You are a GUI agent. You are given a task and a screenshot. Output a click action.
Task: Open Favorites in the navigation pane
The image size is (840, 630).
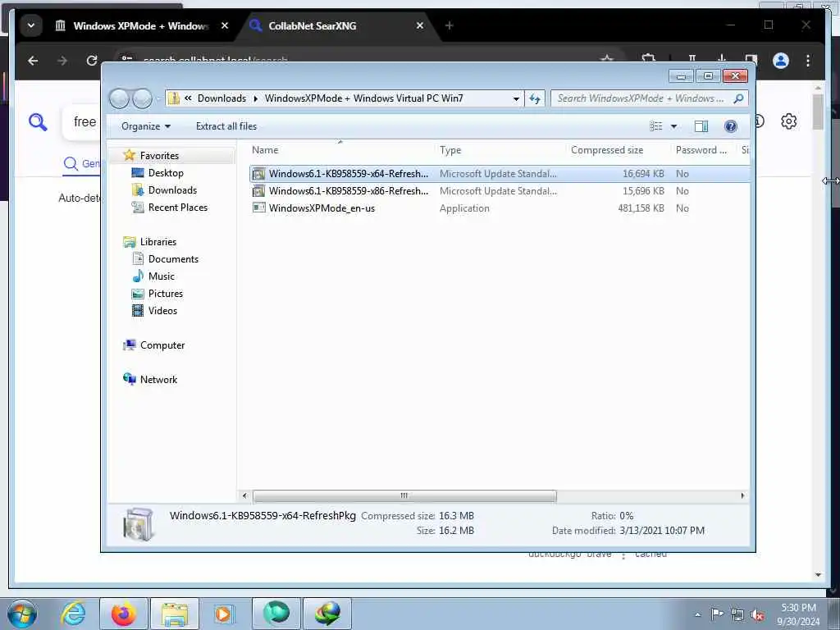[x=159, y=155]
